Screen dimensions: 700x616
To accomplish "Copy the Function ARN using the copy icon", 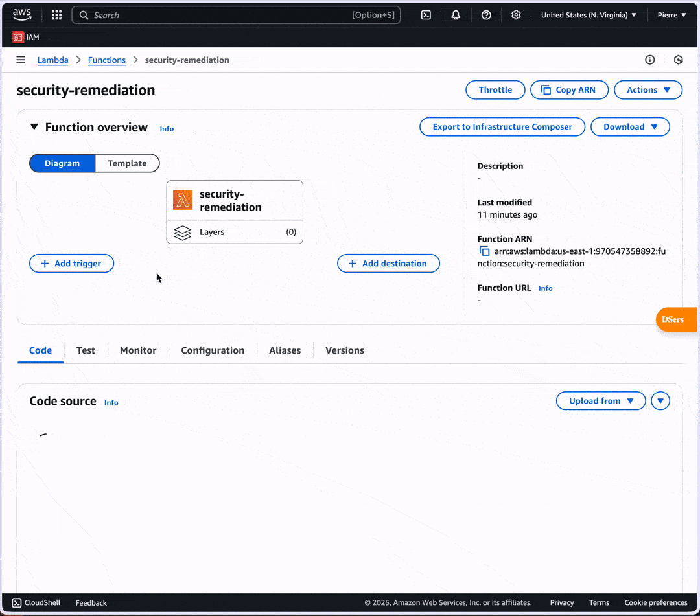I will (x=484, y=251).
